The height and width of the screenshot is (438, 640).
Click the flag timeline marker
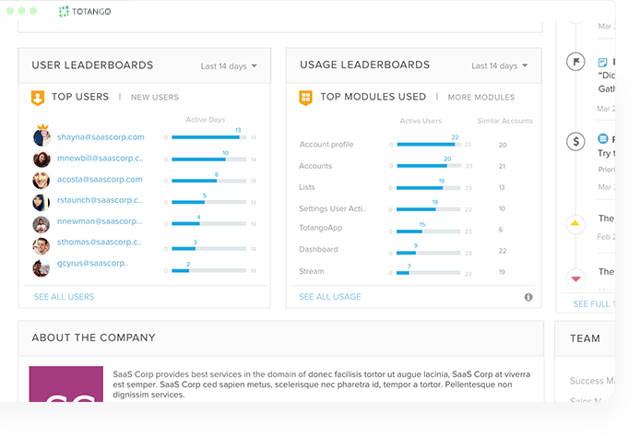tap(576, 62)
